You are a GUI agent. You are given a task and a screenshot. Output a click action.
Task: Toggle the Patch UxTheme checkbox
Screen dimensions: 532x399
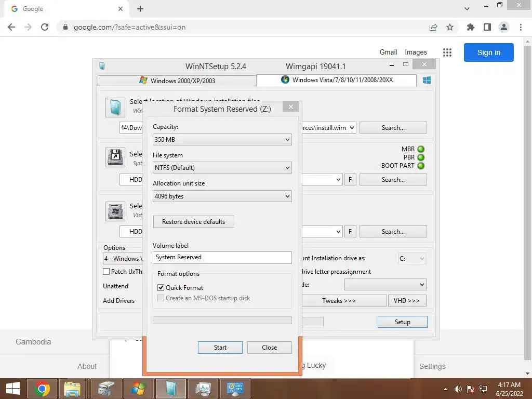(106, 271)
